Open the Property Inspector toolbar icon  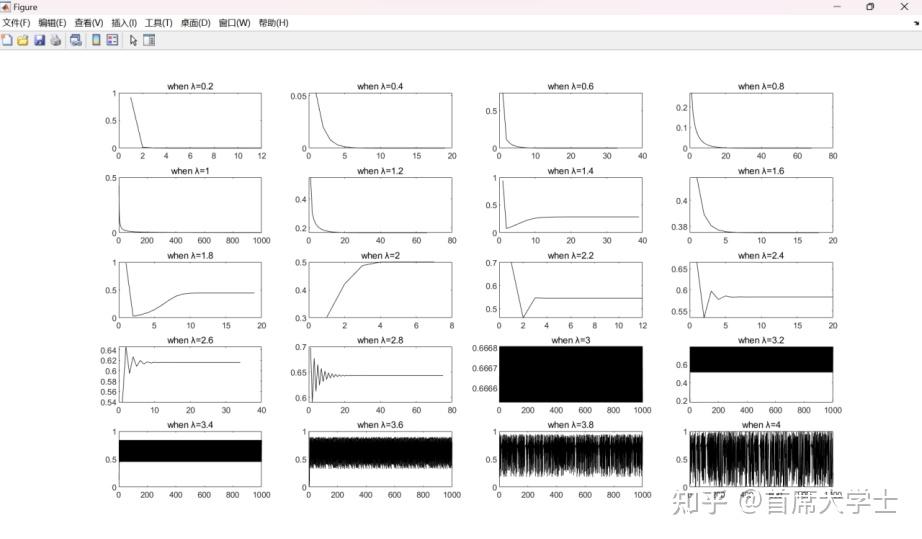coord(149,40)
